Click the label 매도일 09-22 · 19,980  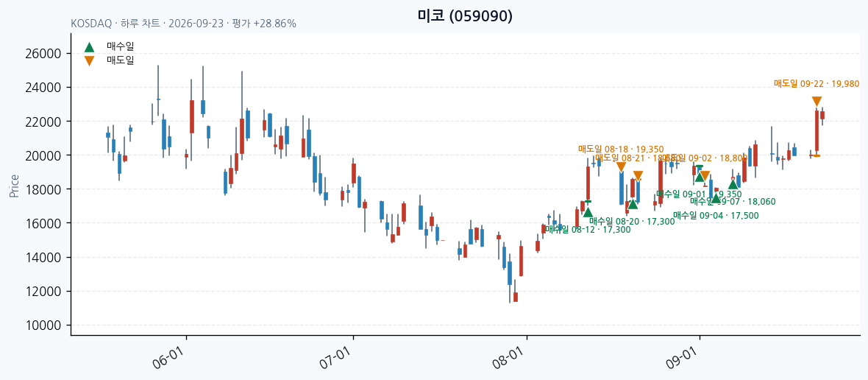pyautogui.click(x=817, y=84)
